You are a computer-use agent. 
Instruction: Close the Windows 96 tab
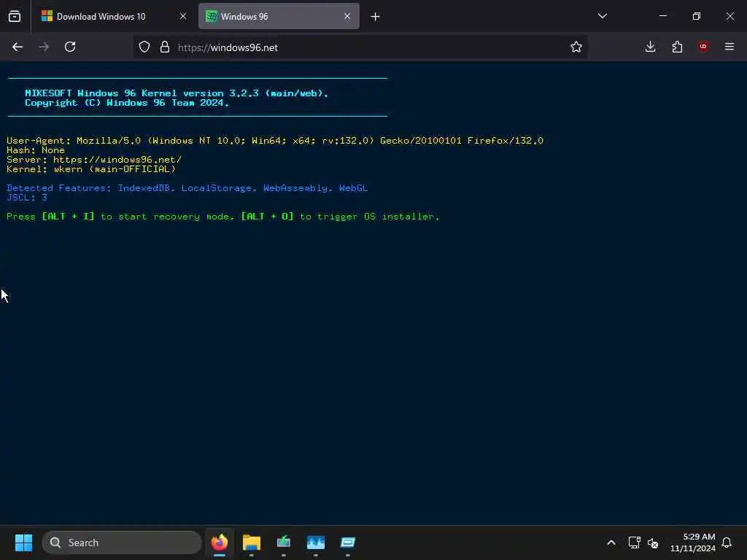coord(347,16)
